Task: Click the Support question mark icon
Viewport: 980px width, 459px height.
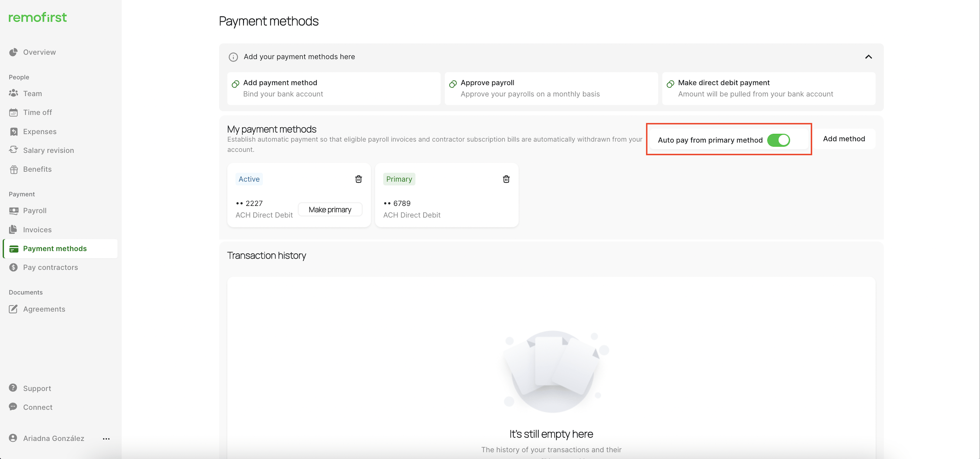Action: point(13,388)
